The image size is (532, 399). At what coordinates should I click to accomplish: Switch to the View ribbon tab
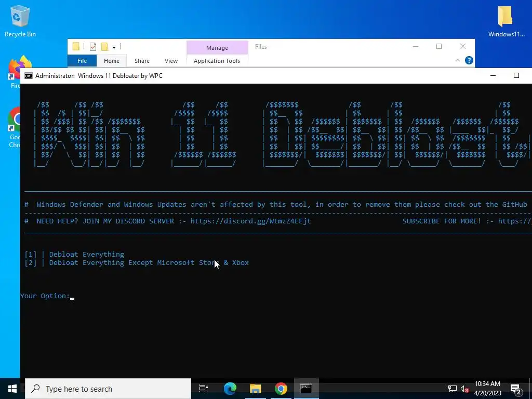click(171, 61)
